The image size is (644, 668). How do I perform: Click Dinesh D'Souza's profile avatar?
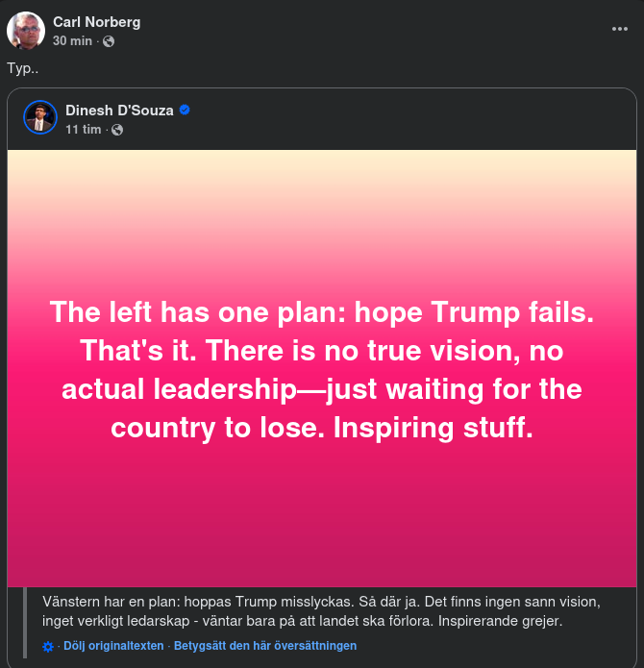point(40,117)
